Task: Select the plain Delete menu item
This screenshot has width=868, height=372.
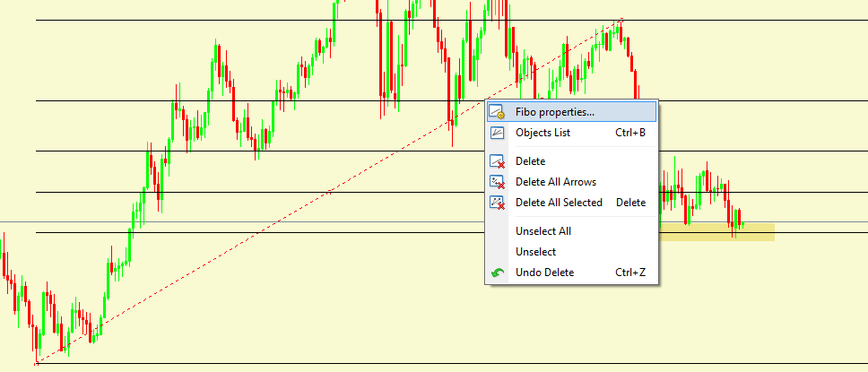Action: coord(530,161)
